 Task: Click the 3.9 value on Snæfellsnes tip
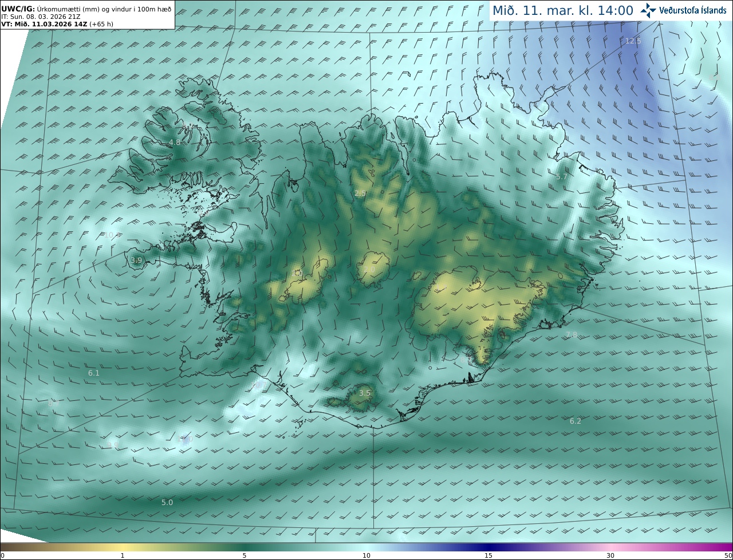click(136, 261)
